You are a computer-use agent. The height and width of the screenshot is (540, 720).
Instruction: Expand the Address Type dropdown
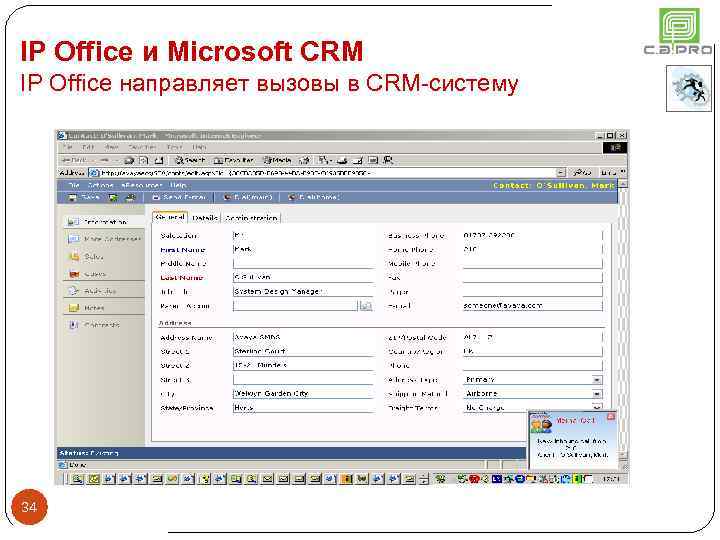(x=596, y=380)
